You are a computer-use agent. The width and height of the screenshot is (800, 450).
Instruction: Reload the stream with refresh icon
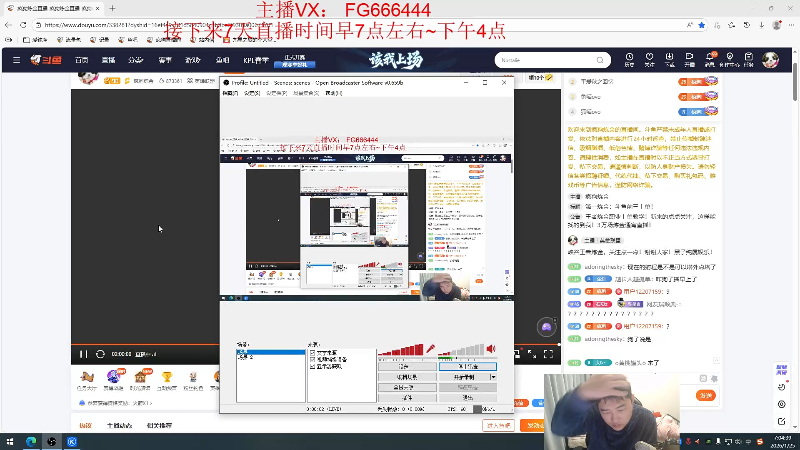101,354
